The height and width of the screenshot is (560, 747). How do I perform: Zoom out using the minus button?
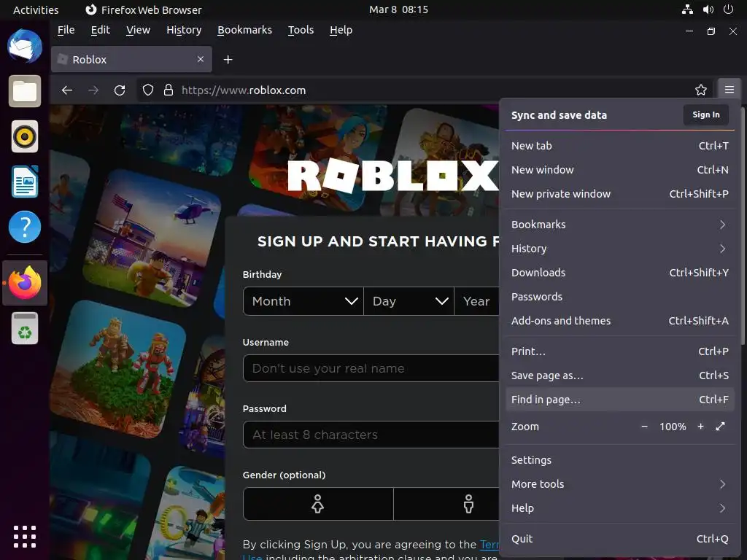[x=645, y=427]
